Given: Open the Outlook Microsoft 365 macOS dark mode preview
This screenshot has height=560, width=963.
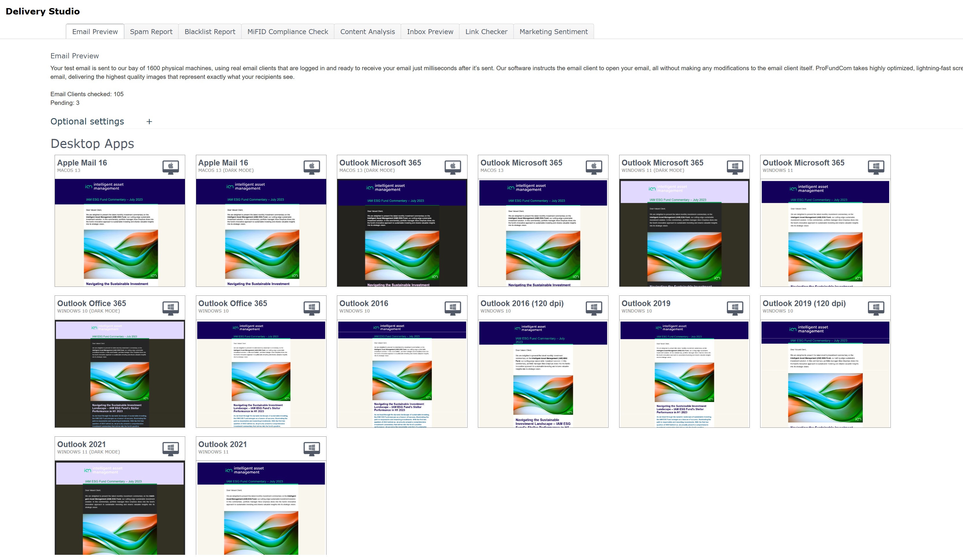Looking at the screenshot, I should [x=402, y=232].
